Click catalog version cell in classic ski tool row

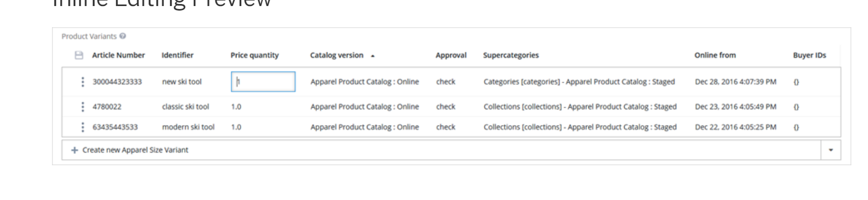[x=364, y=107]
